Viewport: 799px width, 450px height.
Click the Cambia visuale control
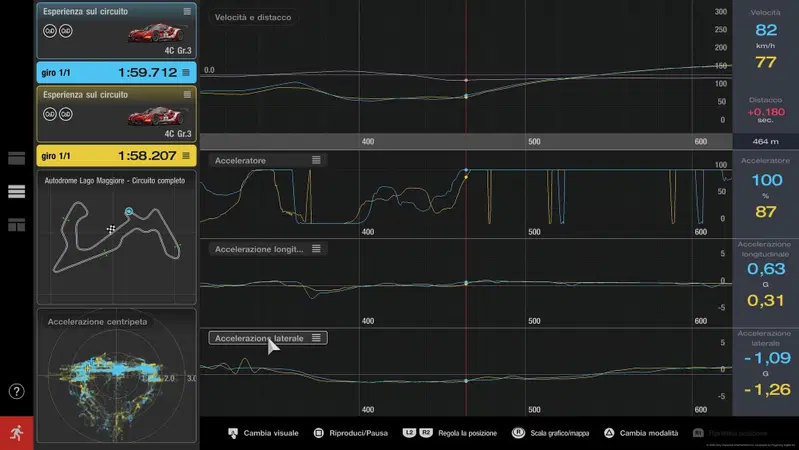(x=263, y=433)
